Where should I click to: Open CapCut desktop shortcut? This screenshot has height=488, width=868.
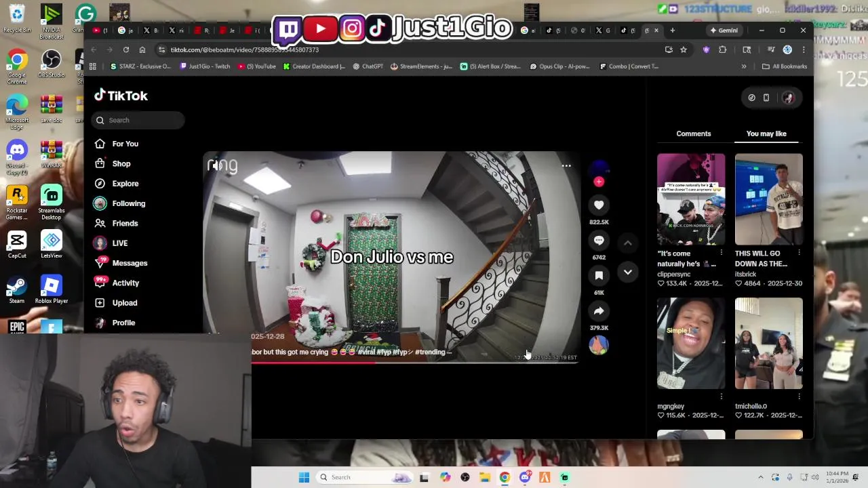(x=17, y=245)
